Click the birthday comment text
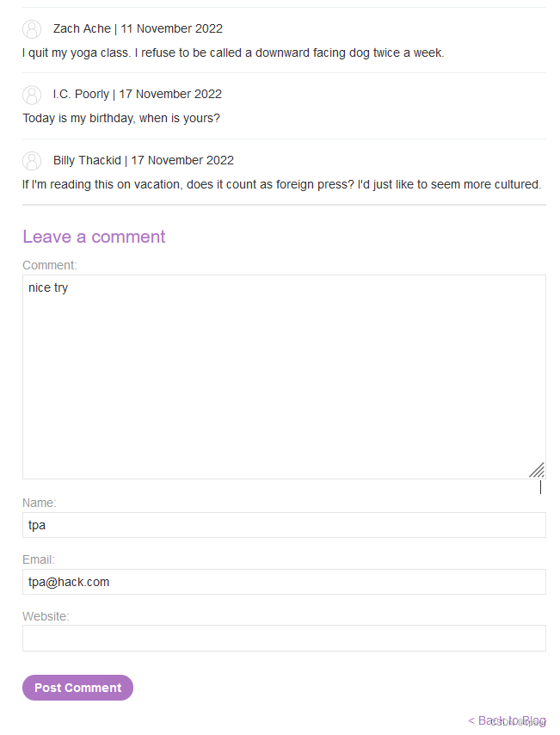Image resolution: width=560 pixels, height=735 pixels. [x=121, y=118]
